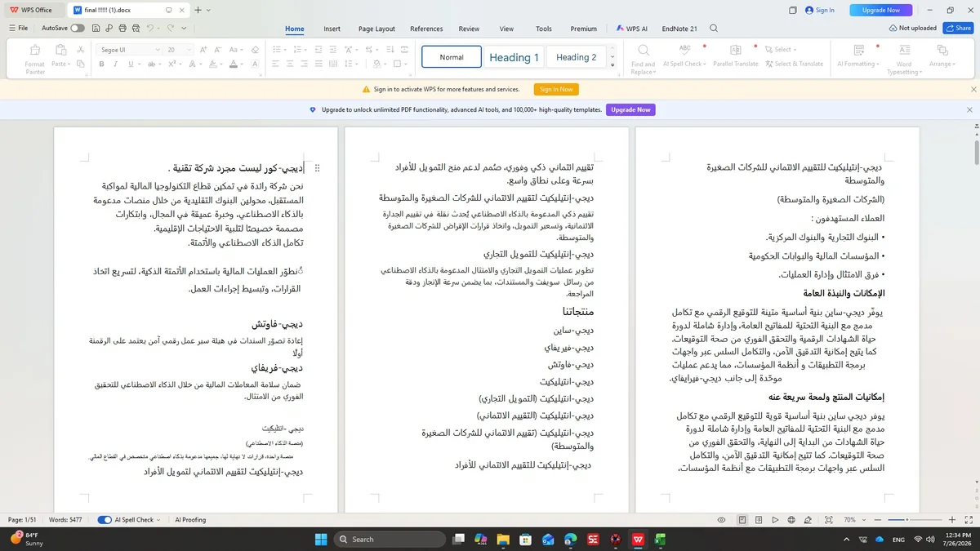Click the Windows taskbar Search box
The width and height of the screenshot is (980, 551).
(x=390, y=539)
